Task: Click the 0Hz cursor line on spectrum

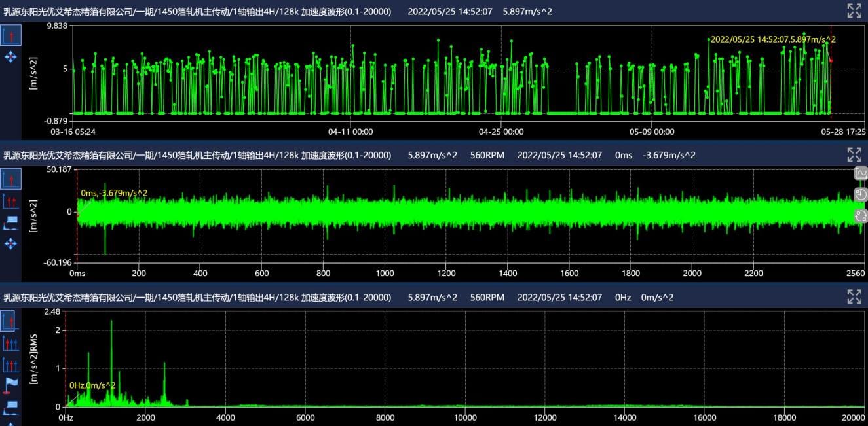Action: coord(66,359)
